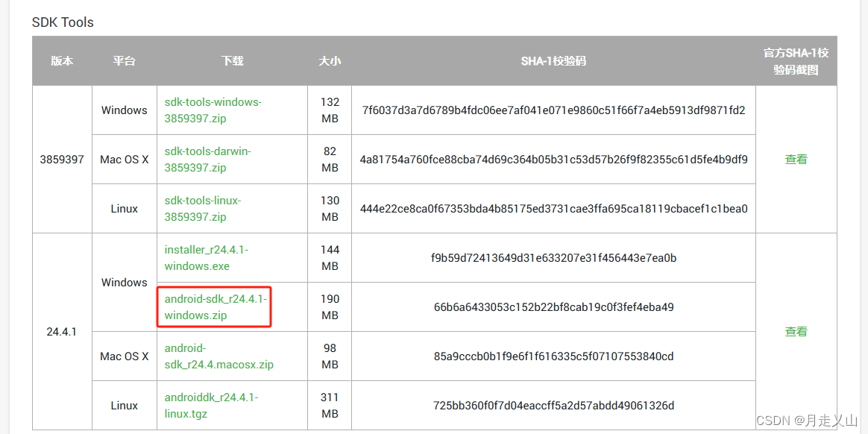Click the Windows platform cell for version 24.4.1

(125, 283)
